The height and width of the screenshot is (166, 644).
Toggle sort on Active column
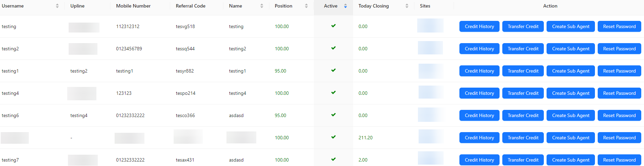(346, 6)
